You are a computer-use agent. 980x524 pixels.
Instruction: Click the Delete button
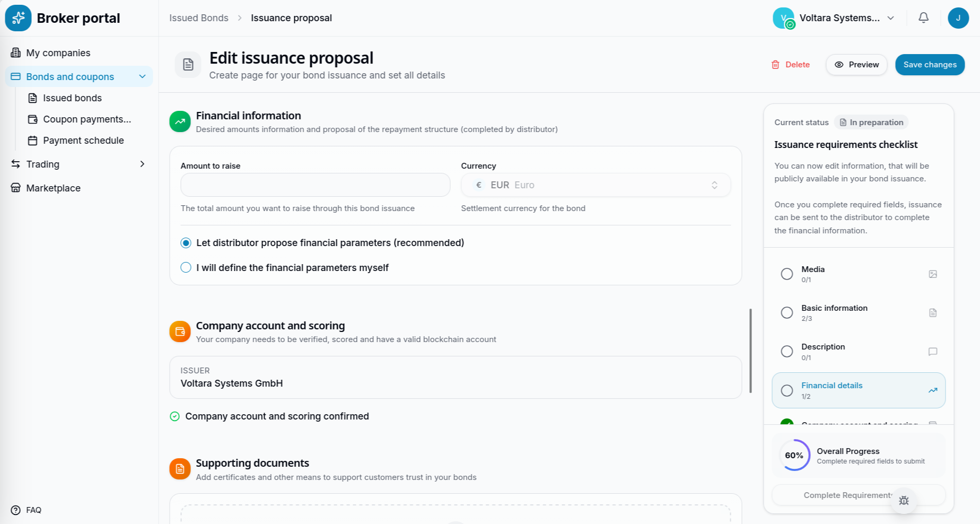tap(790, 65)
